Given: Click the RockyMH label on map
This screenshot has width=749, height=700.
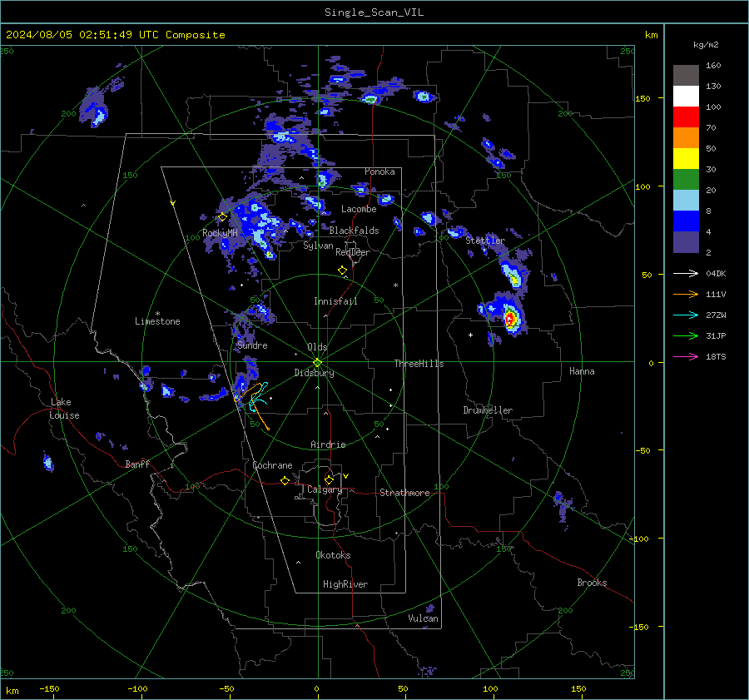Looking at the screenshot, I should point(220,233).
